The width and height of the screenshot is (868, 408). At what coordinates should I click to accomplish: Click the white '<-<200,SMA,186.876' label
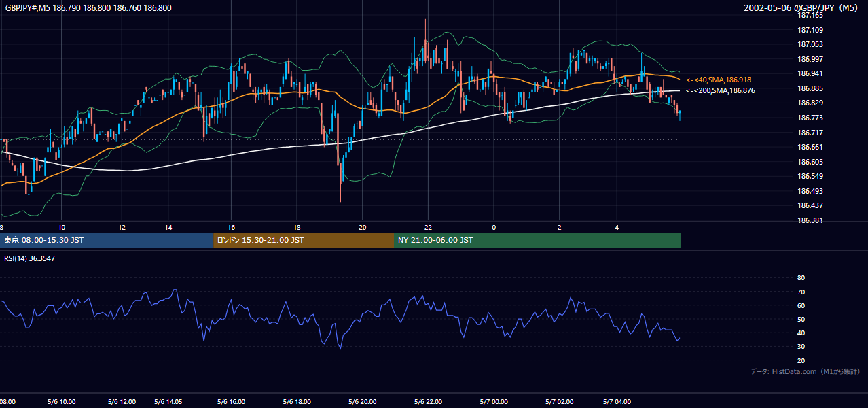pos(720,90)
